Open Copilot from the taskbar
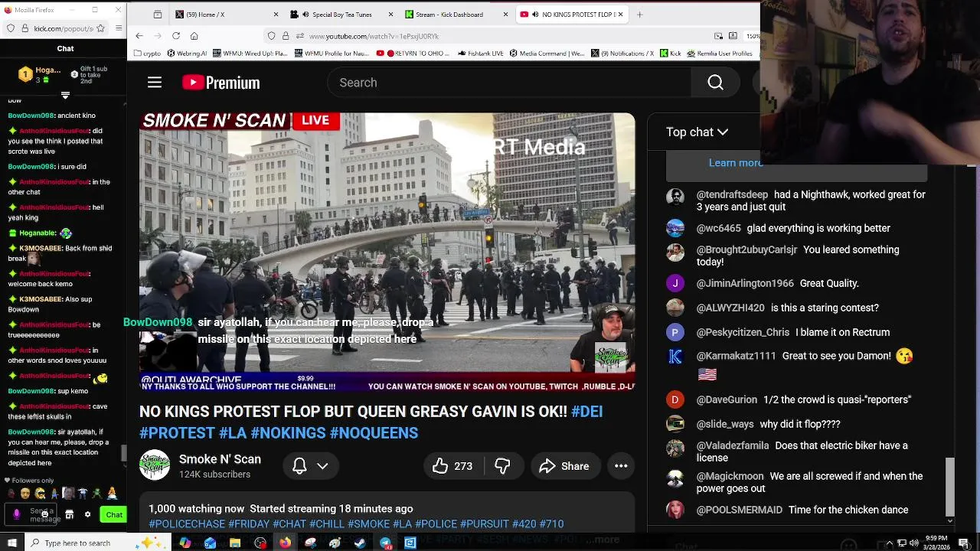 pyautogui.click(x=185, y=543)
